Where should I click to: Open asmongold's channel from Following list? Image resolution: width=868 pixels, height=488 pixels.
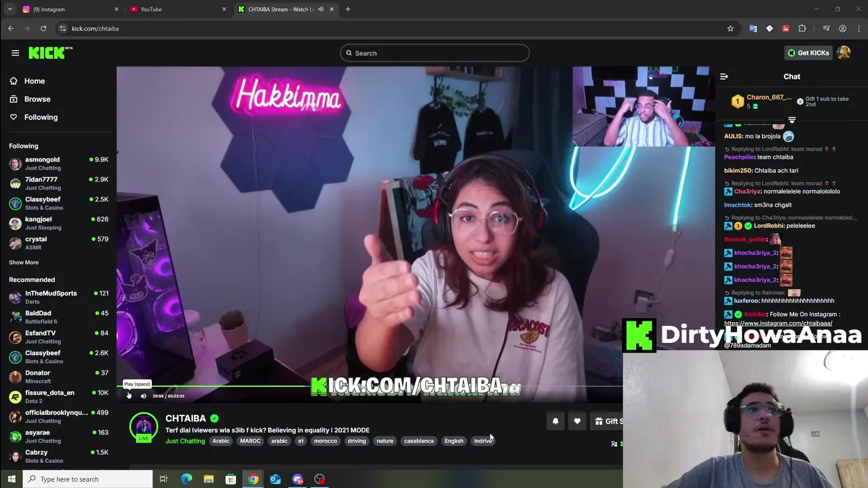click(x=58, y=163)
